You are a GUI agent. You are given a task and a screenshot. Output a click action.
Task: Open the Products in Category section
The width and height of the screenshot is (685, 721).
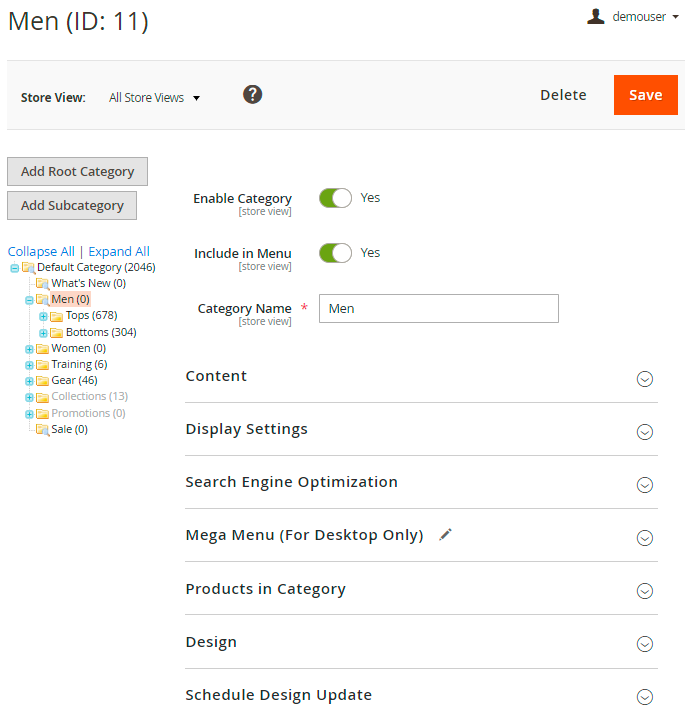click(x=421, y=589)
